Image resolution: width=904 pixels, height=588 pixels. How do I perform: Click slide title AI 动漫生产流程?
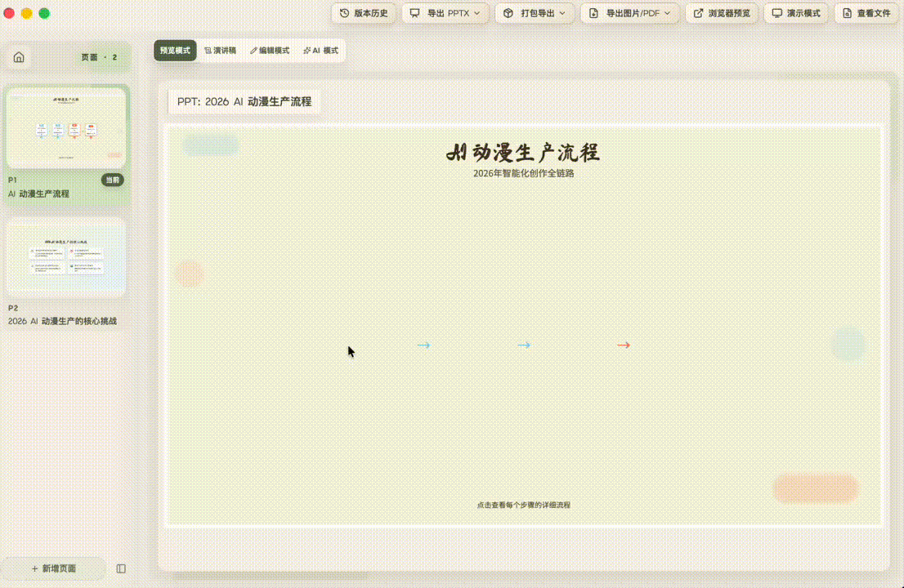523,153
